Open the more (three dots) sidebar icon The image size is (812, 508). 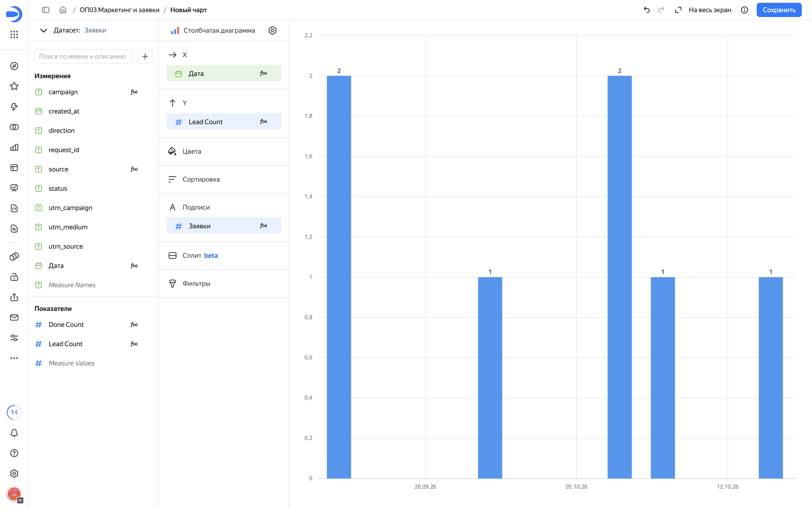pos(14,358)
